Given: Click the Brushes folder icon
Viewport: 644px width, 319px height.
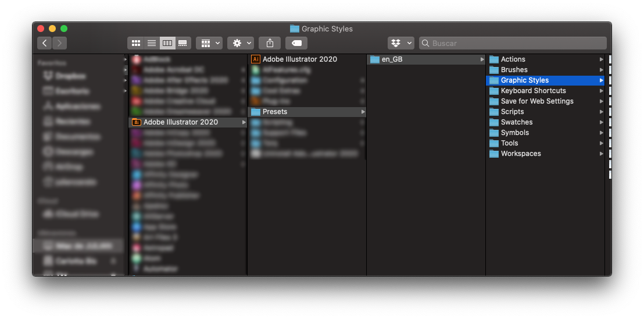Looking at the screenshot, I should [493, 70].
